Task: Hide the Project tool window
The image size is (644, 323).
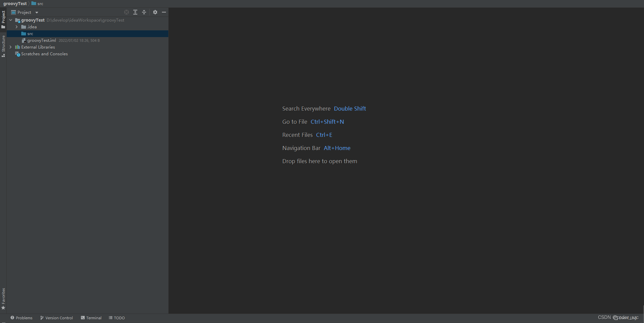Action: point(164,12)
